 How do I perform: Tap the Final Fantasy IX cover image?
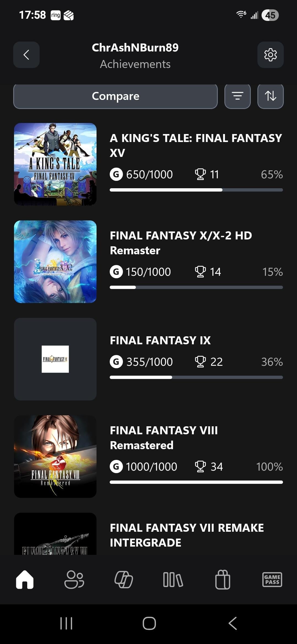[55, 359]
